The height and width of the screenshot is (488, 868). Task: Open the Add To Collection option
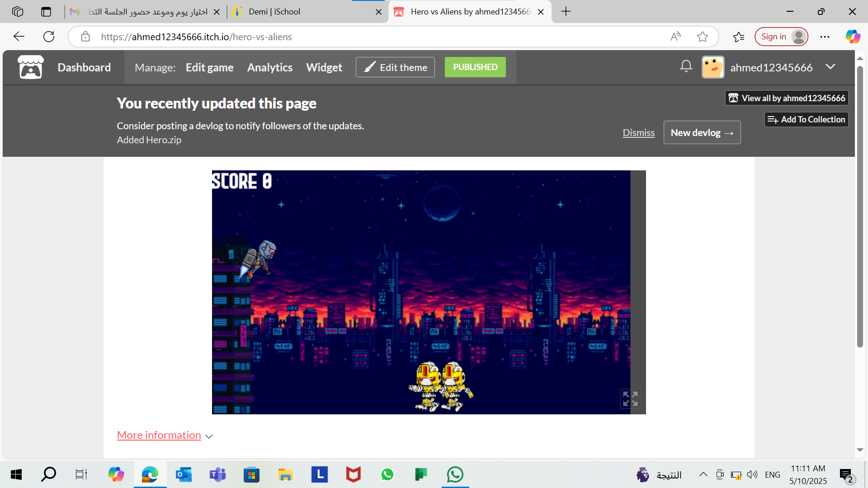pos(806,119)
